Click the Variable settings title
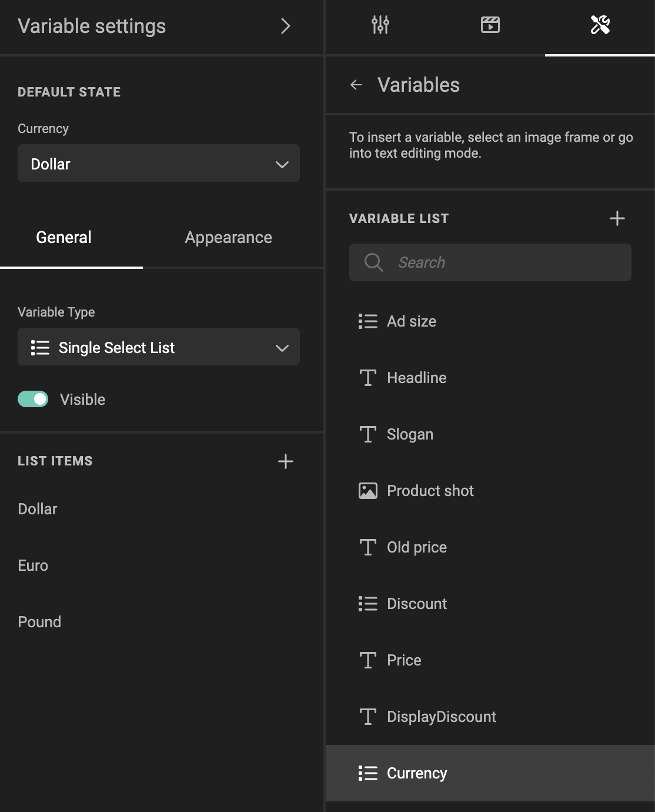This screenshot has height=812, width=655. click(92, 26)
